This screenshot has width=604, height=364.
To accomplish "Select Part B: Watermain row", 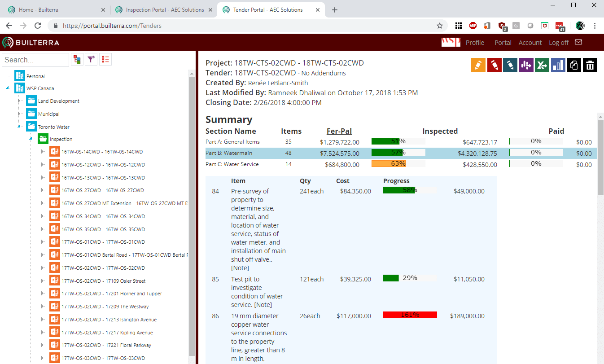I will [401, 153].
